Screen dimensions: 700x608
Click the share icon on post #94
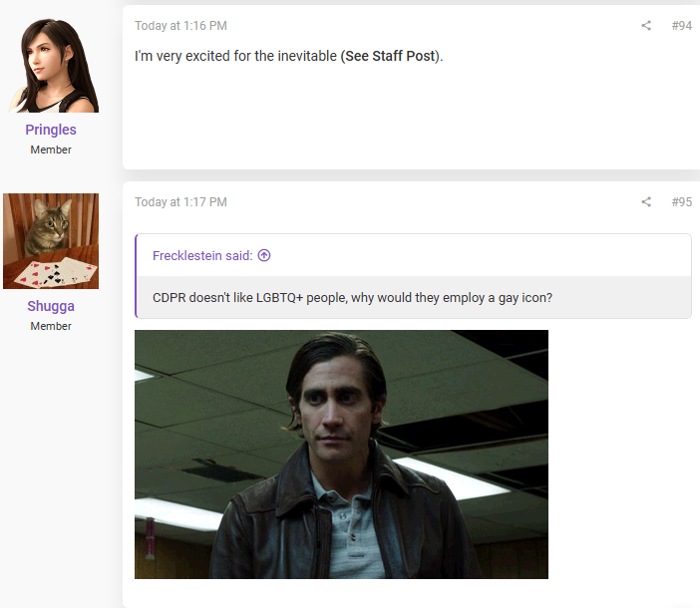[646, 26]
